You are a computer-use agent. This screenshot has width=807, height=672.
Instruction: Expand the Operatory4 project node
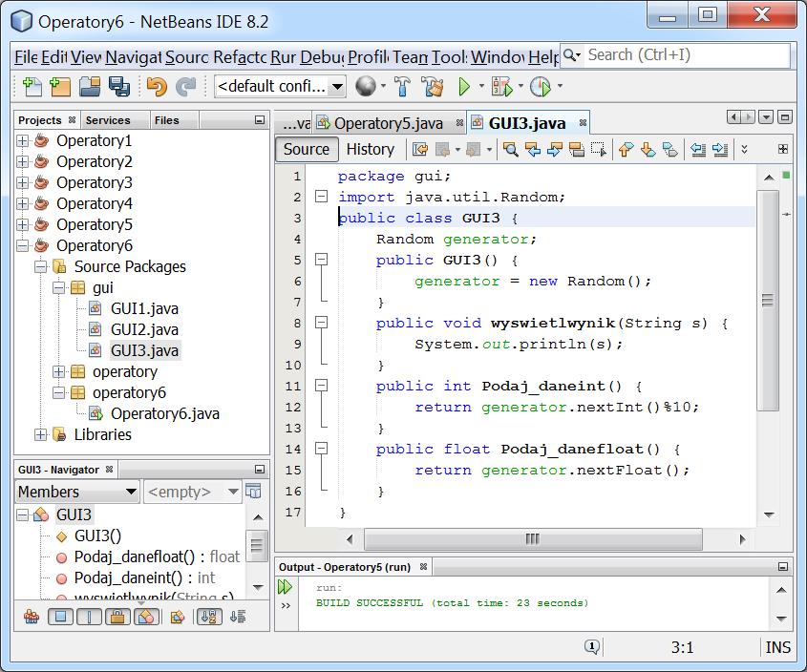22,203
